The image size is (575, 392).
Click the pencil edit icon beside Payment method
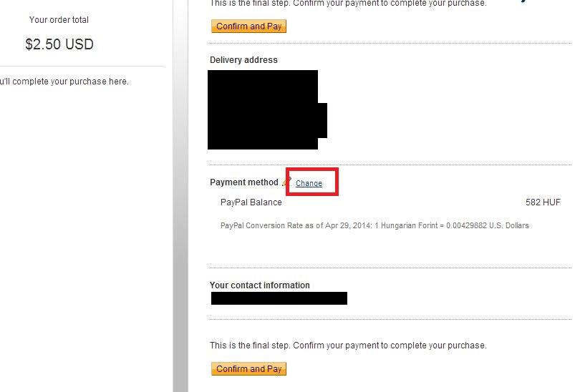[286, 182]
